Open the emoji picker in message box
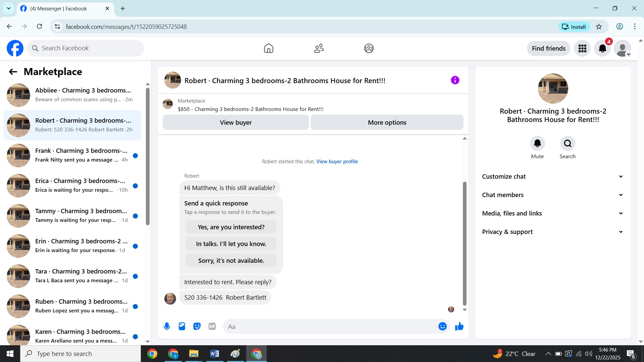This screenshot has height=362, width=644. pos(442,326)
